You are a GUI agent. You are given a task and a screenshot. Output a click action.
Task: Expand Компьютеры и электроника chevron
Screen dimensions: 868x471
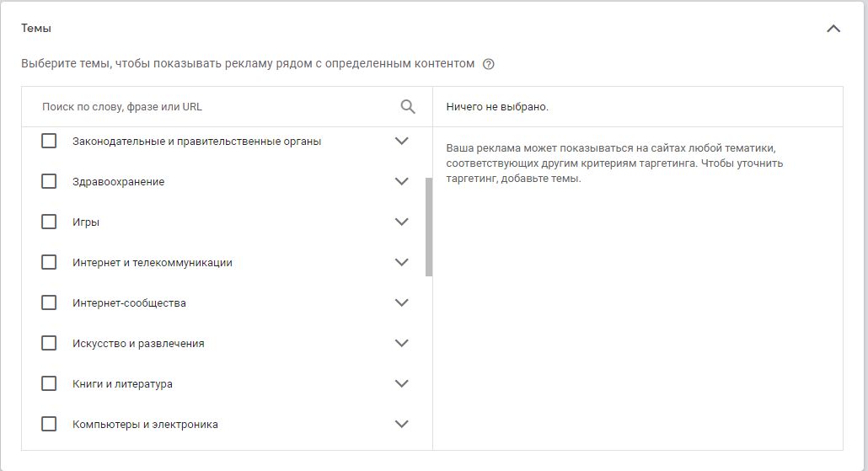pos(401,424)
